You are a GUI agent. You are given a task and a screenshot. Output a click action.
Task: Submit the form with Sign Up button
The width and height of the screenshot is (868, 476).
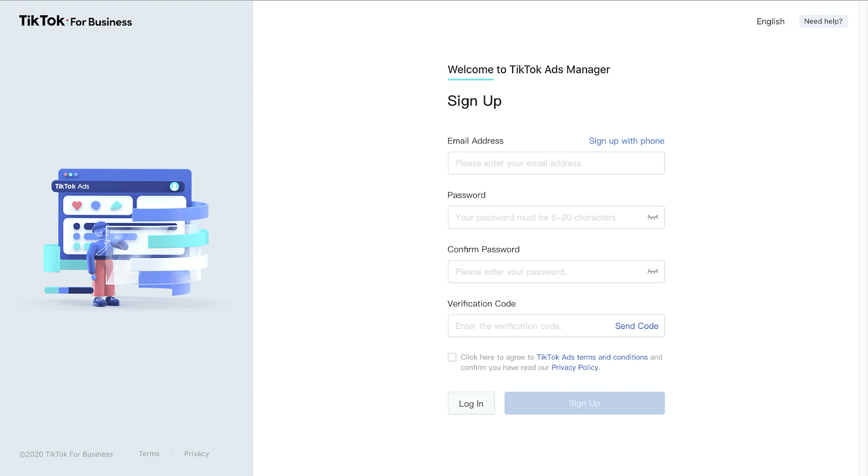pos(585,403)
